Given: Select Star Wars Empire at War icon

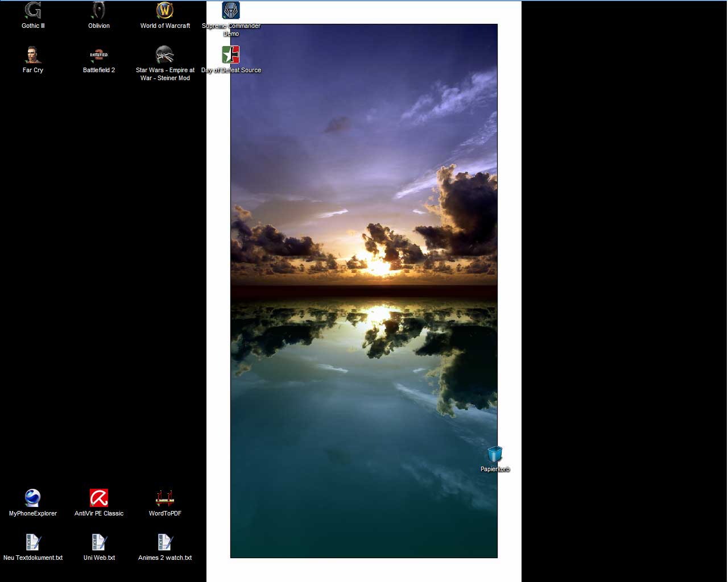Looking at the screenshot, I should coord(165,55).
